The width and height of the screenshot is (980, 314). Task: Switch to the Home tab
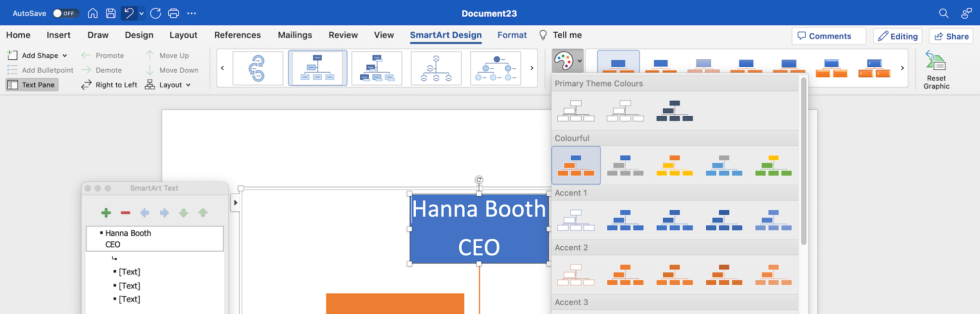[x=18, y=35]
